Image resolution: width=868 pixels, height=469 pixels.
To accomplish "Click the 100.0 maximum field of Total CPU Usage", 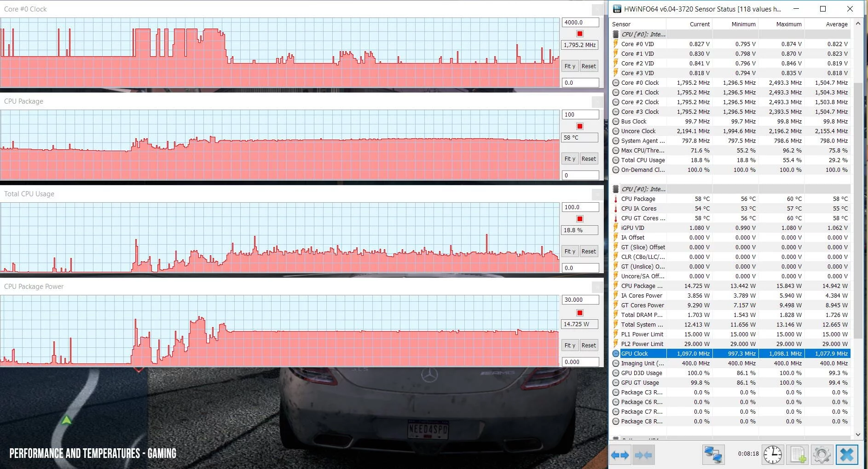I will pos(580,207).
